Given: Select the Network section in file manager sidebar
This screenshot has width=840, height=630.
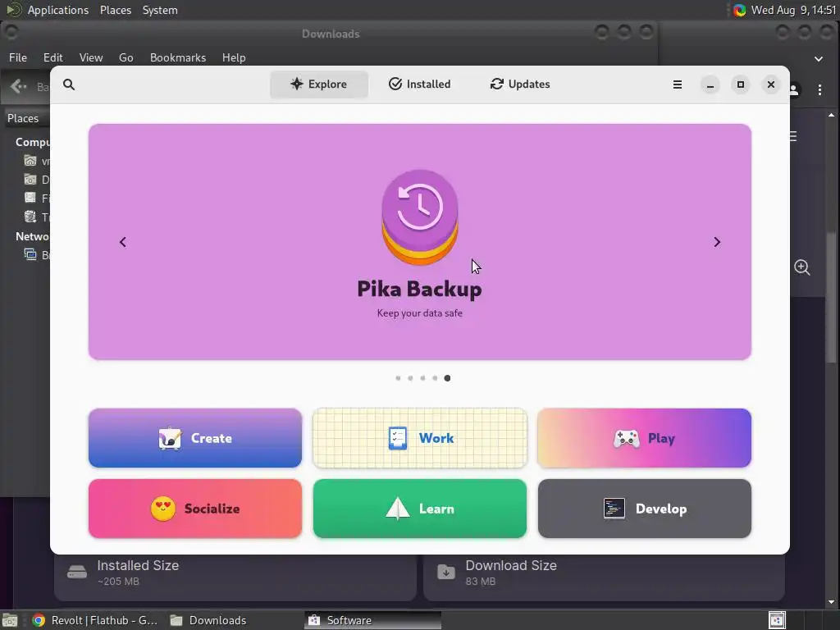Looking at the screenshot, I should click(x=32, y=236).
